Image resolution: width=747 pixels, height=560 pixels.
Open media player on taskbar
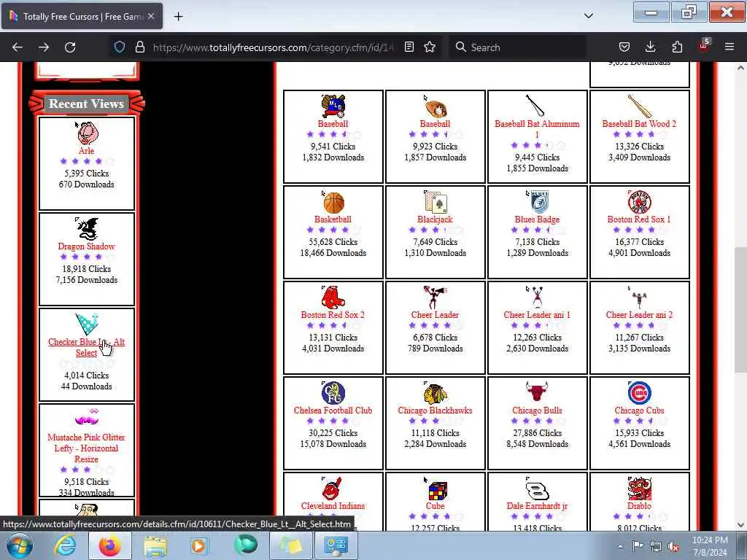pos(200,545)
